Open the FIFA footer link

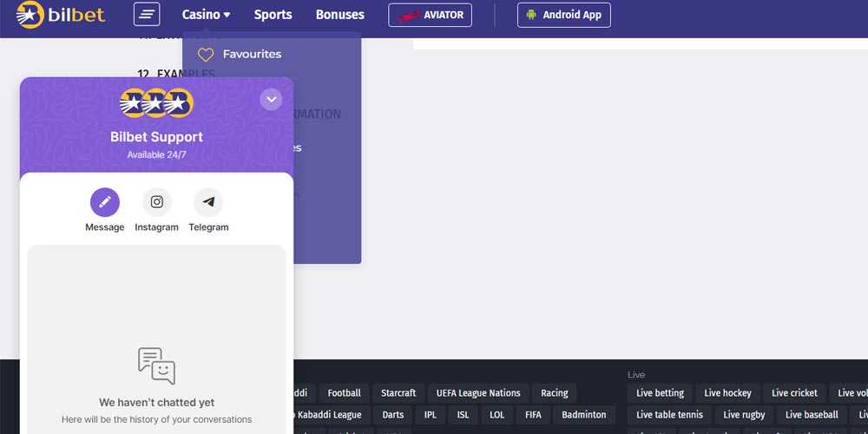(x=533, y=415)
